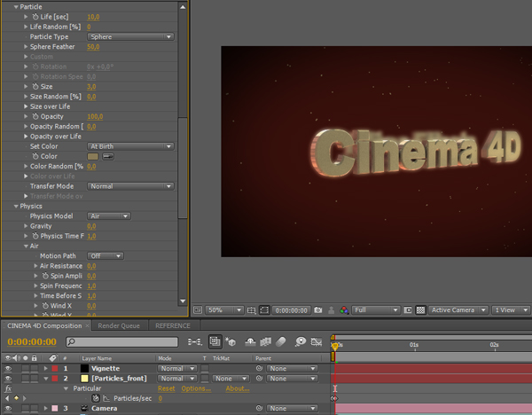This screenshot has width=532, height=415.
Task: Click Options... link for Particular
Action: pos(196,388)
